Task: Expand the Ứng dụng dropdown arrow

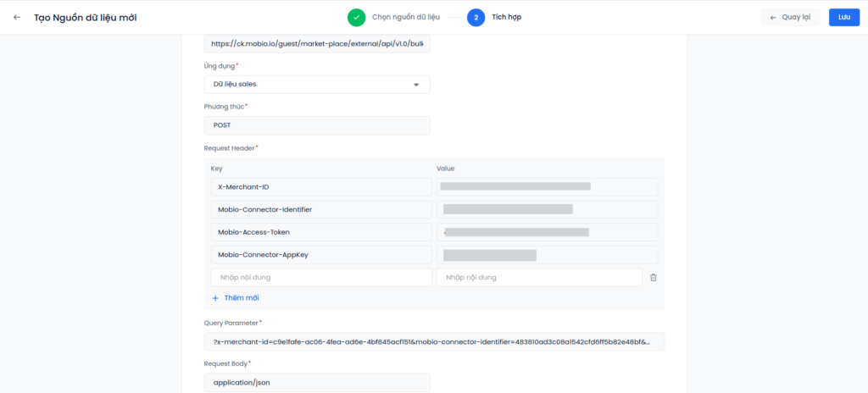Action: 416,85
